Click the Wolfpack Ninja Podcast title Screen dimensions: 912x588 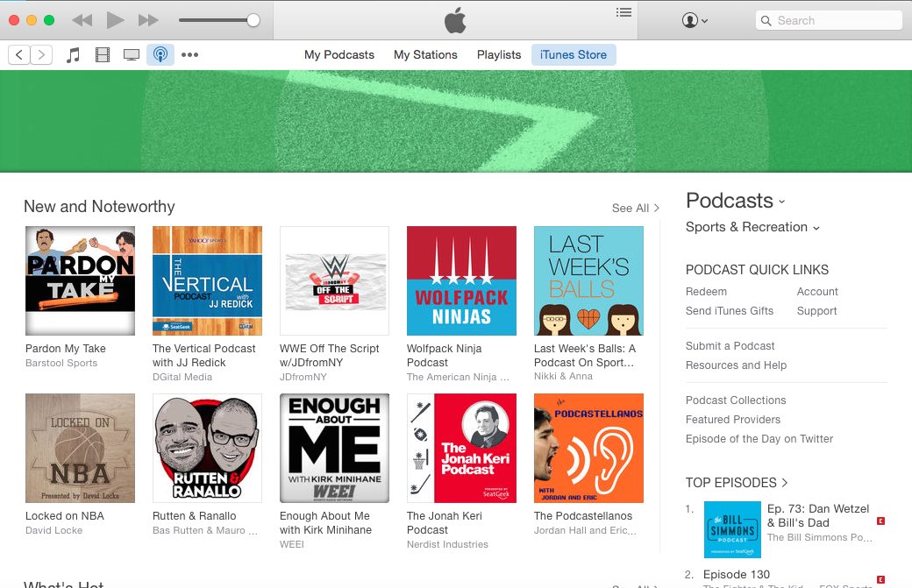click(x=444, y=356)
